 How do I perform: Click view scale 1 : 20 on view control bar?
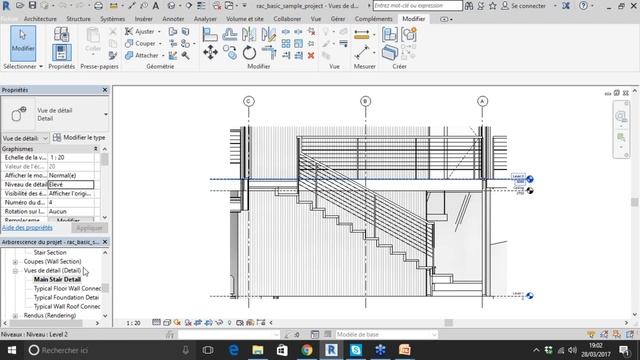coord(133,323)
